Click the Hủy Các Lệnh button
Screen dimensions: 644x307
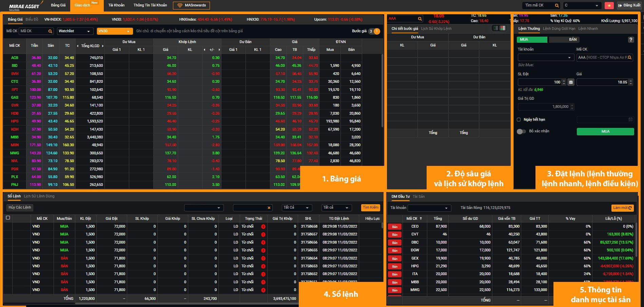20,207
